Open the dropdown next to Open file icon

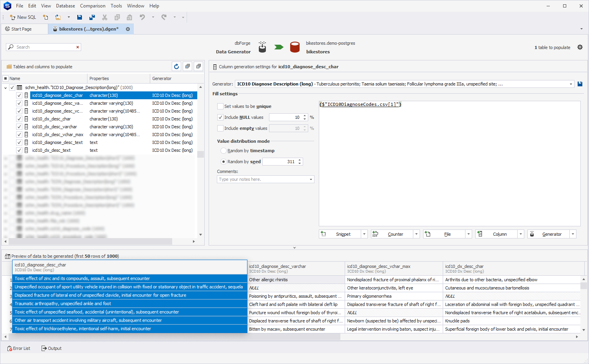pos(69,17)
